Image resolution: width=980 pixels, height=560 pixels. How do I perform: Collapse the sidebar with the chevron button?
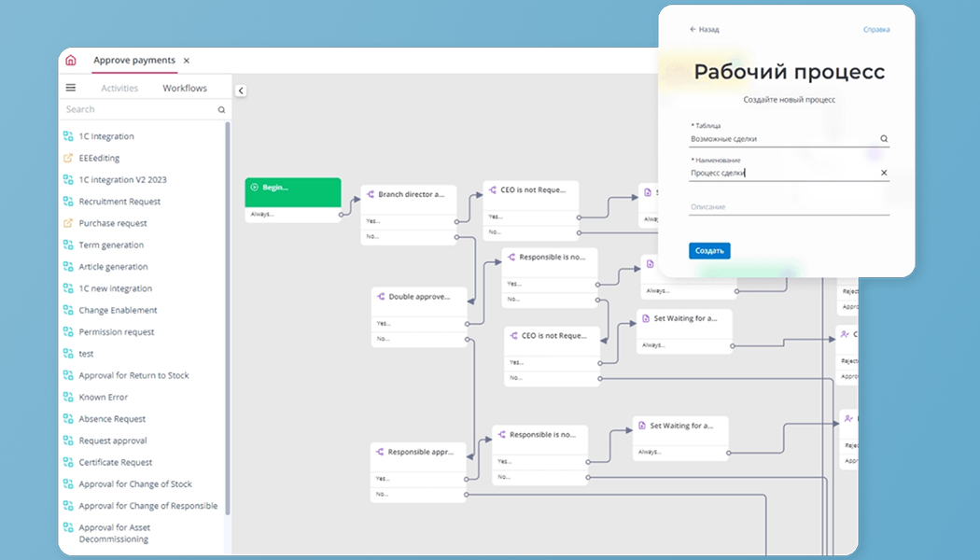pos(241,91)
